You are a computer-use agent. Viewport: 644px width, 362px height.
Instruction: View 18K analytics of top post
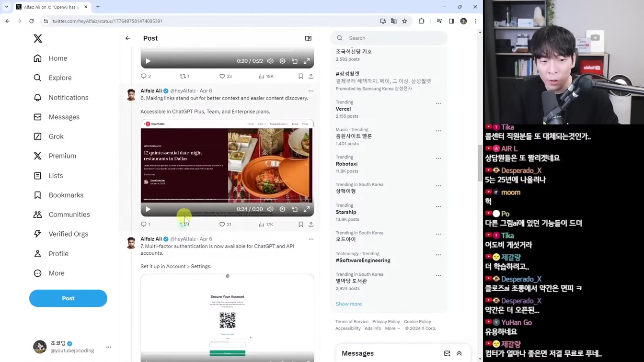[266, 76]
